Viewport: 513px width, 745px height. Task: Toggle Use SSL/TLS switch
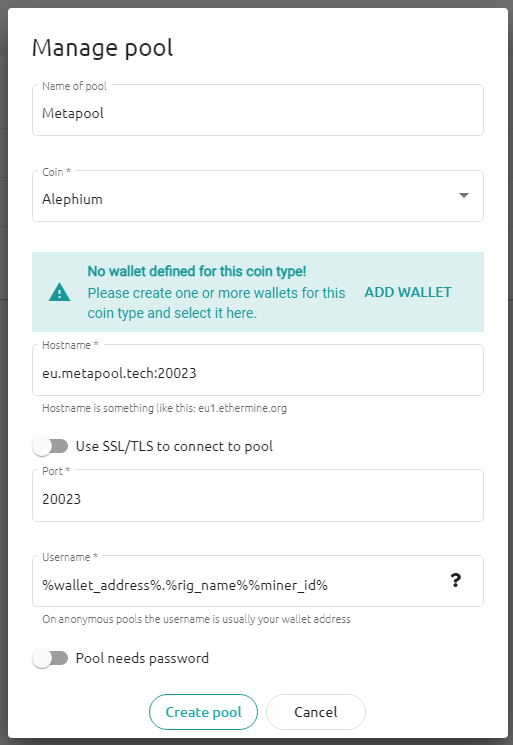(50, 446)
